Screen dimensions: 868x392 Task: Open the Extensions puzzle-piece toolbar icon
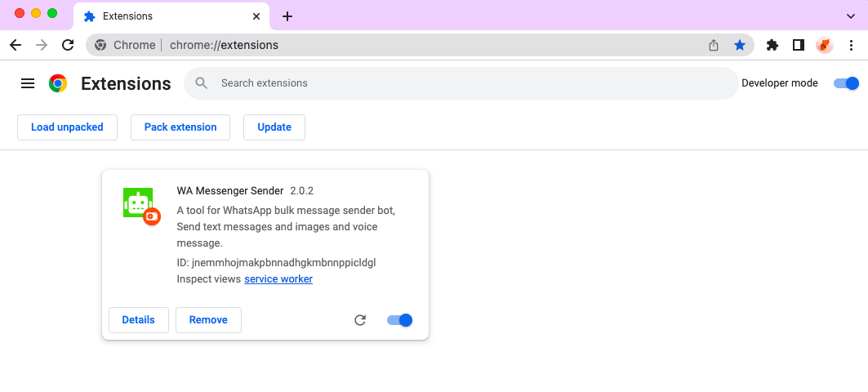(772, 46)
